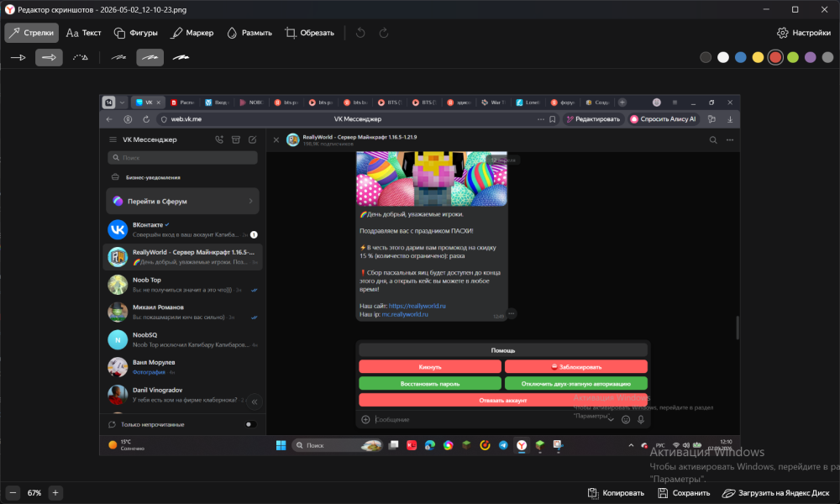Pick the black color swatch
840x504 pixels.
pos(706,57)
